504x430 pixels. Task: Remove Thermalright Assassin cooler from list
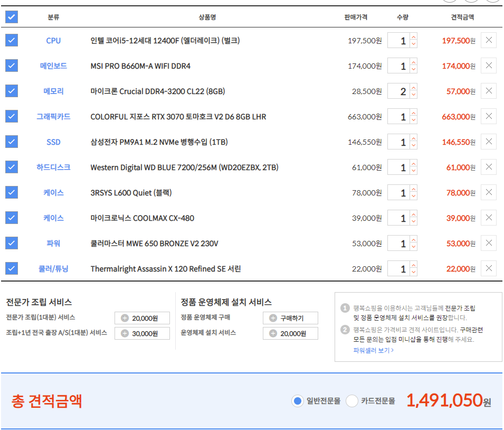(488, 269)
